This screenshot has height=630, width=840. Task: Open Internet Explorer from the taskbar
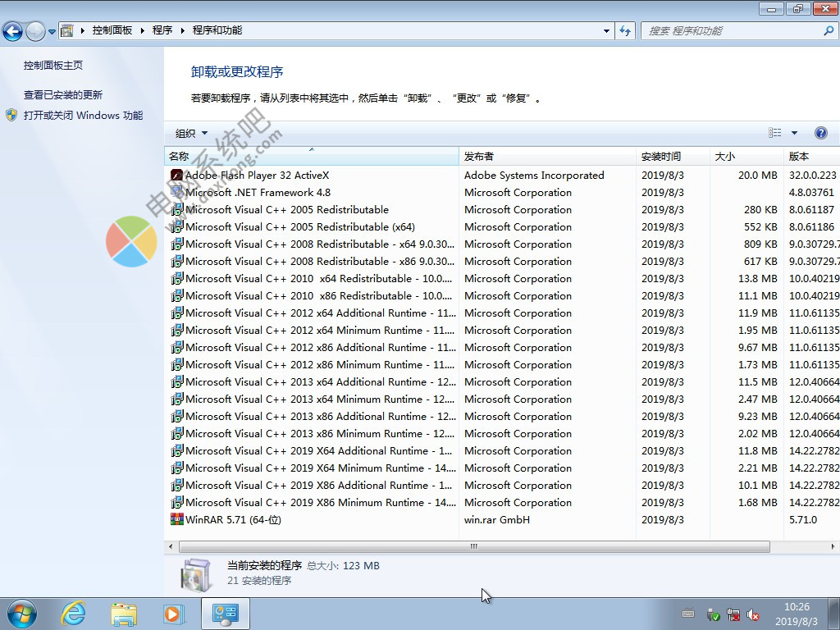(74, 613)
